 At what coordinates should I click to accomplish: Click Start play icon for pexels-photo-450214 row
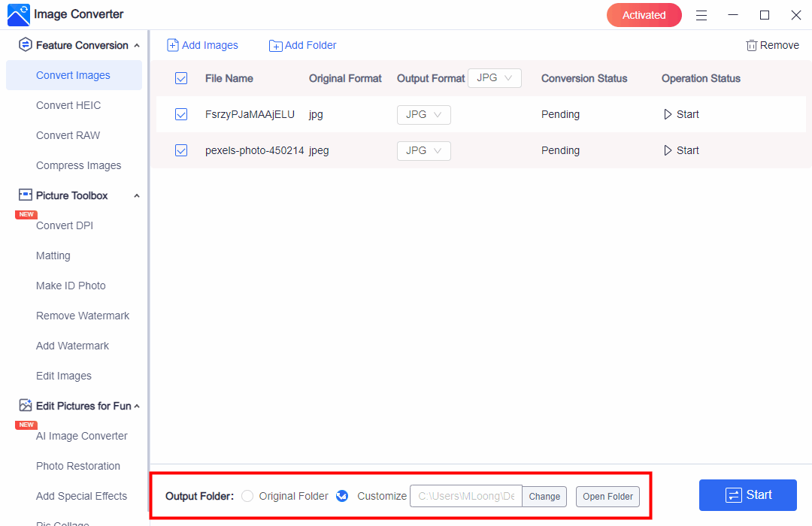pyautogui.click(x=668, y=151)
